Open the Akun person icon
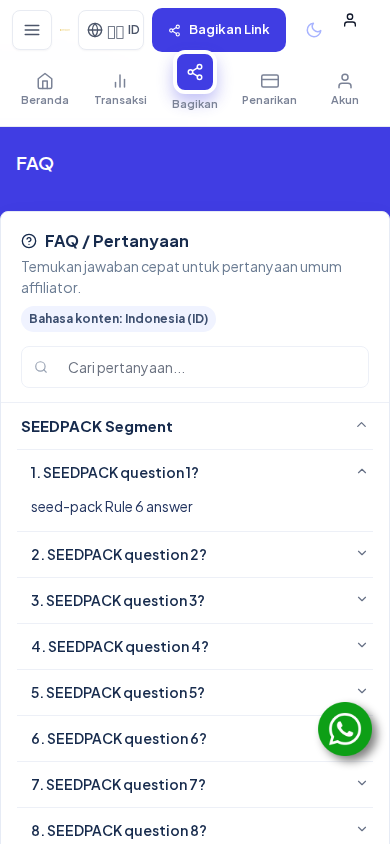Image resolution: width=390 pixels, height=844 pixels. (x=345, y=81)
